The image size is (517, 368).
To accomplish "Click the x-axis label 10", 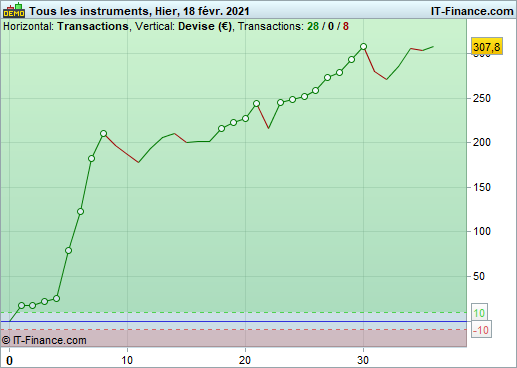I will [127, 360].
